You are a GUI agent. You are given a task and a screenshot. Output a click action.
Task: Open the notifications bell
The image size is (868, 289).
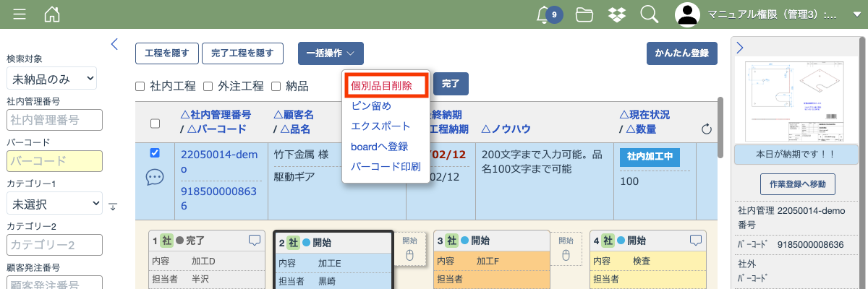click(543, 14)
